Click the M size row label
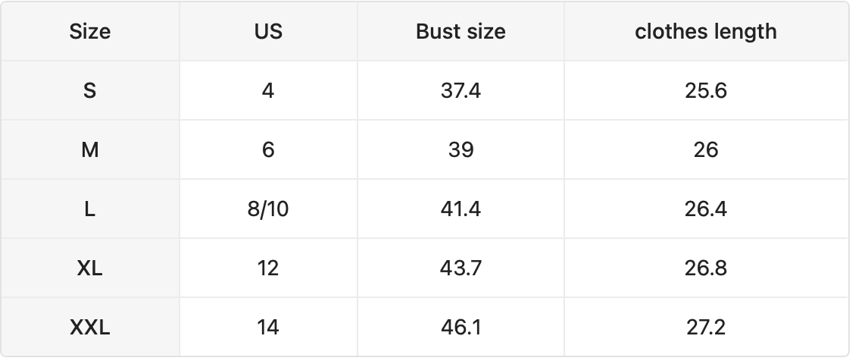This screenshot has height=361, width=868. coord(90,149)
